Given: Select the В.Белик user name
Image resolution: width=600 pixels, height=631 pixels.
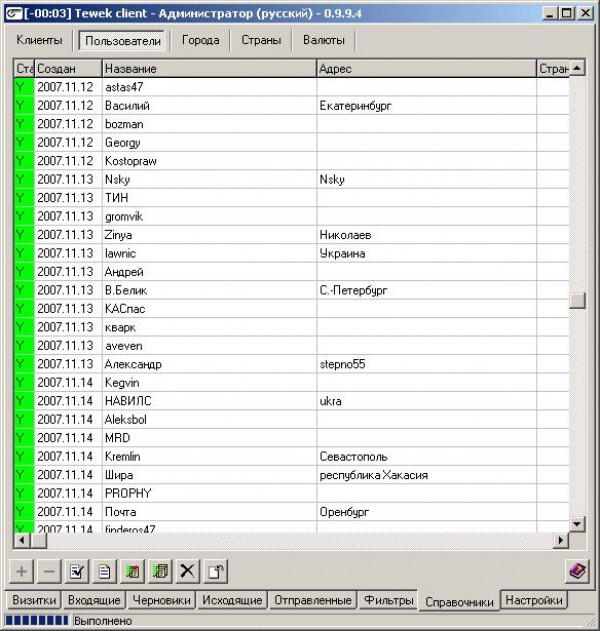Looking at the screenshot, I should 126,291.
